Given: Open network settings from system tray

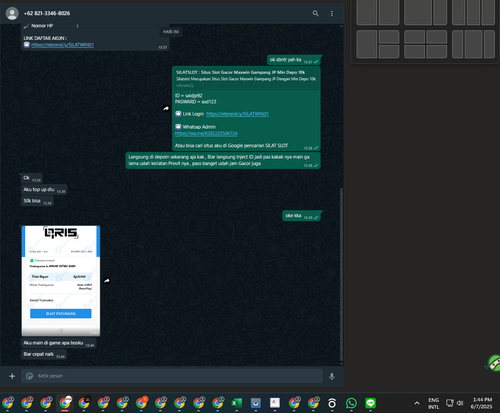Looking at the screenshot, I should pos(450,403).
